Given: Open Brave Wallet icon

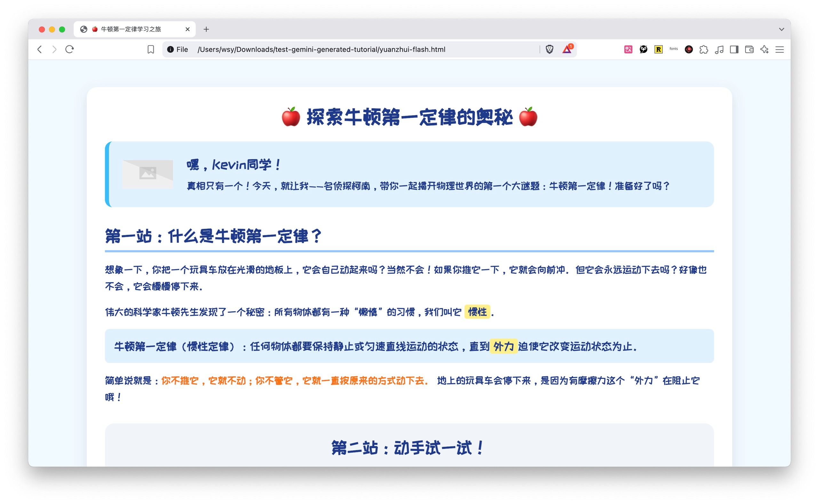Looking at the screenshot, I should tap(749, 49).
